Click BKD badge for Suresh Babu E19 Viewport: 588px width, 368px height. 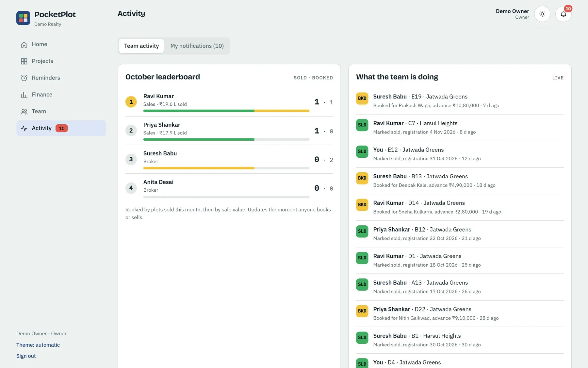click(x=362, y=98)
